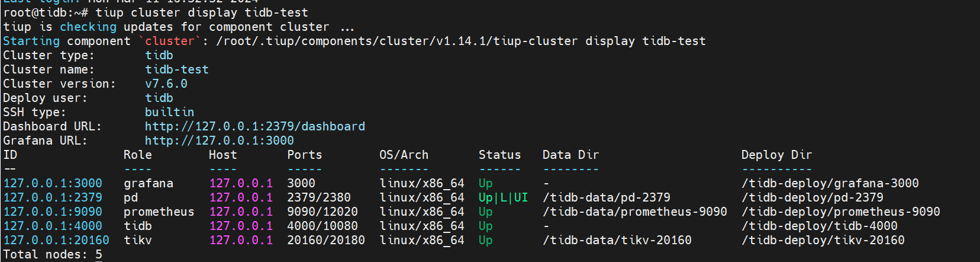This screenshot has height=262, width=980.
Task: Click the /tidb-deploy/tidb-4000 deploy path
Action: point(819,226)
